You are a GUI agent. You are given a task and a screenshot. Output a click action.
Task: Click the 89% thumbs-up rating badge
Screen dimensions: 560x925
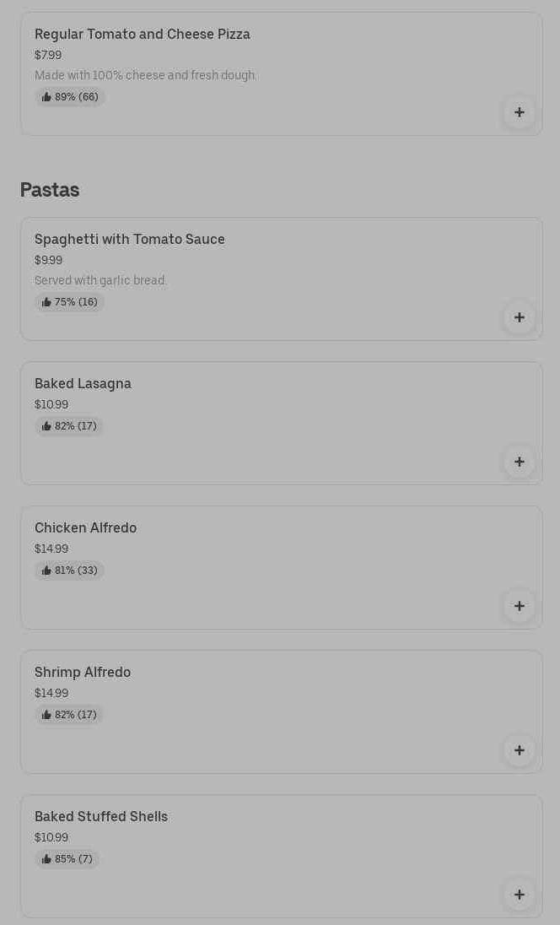click(70, 97)
